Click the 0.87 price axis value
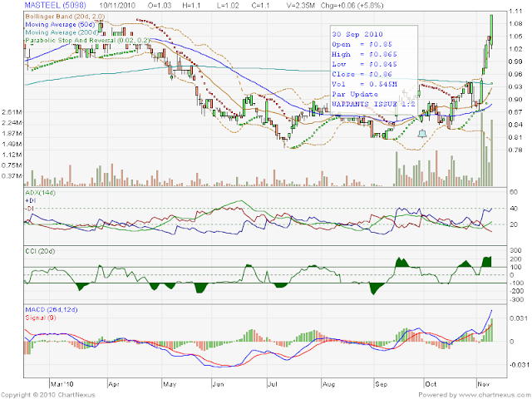The image size is (532, 399). [515, 112]
